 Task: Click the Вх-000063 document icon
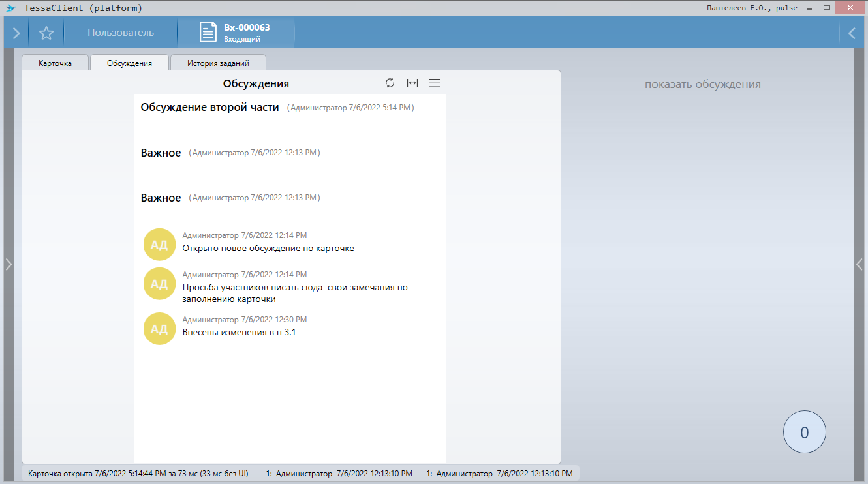click(x=208, y=33)
